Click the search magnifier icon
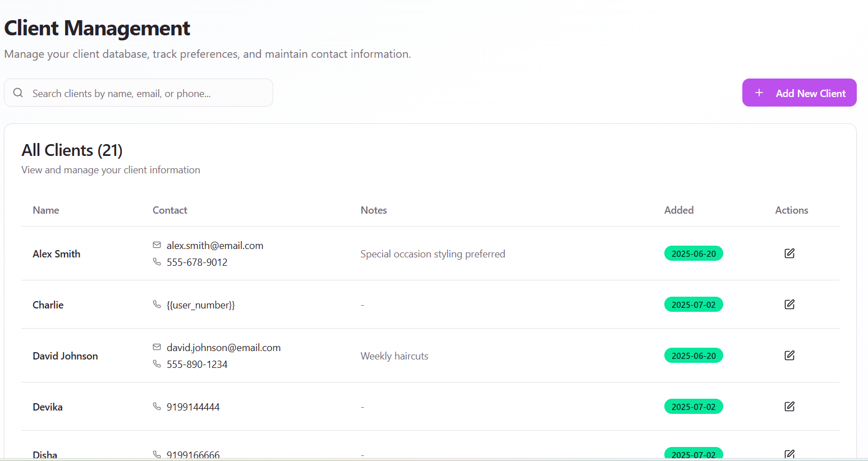 pyautogui.click(x=18, y=93)
